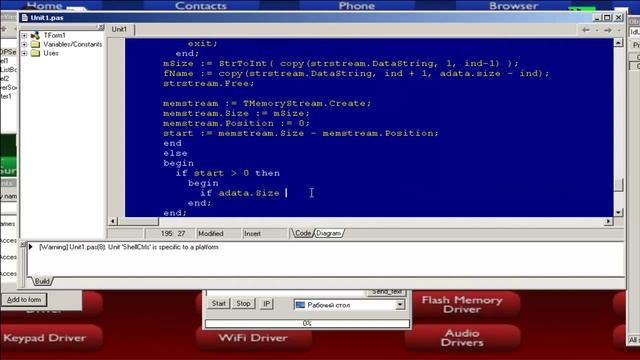Select the ShellCtrls warning message line

point(129,247)
